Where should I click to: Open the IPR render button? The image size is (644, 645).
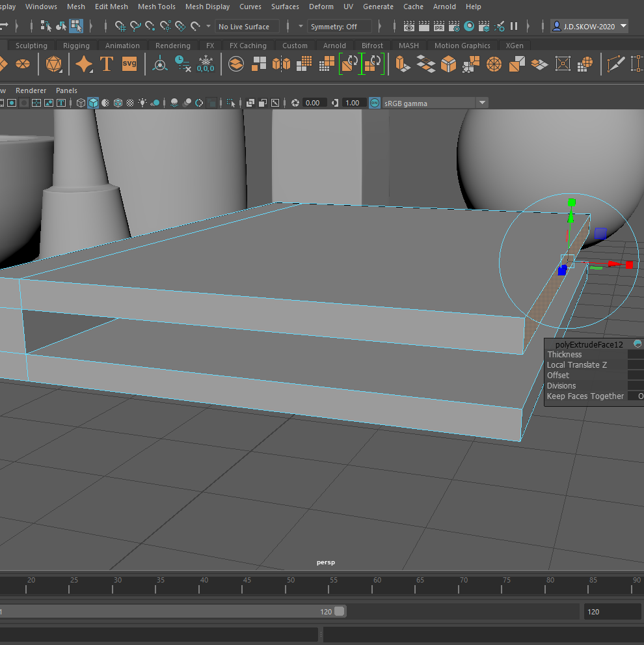439,27
